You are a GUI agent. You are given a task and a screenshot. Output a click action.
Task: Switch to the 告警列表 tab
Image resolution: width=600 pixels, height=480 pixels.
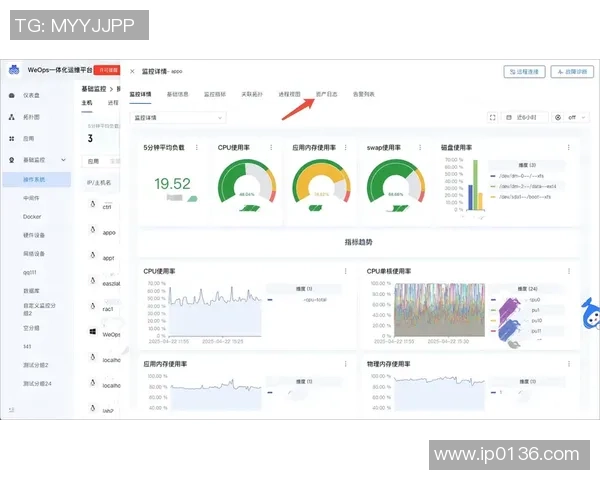tap(363, 93)
